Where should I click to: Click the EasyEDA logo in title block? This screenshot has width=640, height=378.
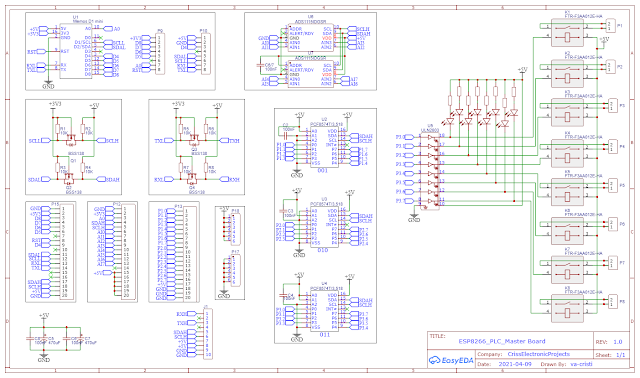(451, 360)
